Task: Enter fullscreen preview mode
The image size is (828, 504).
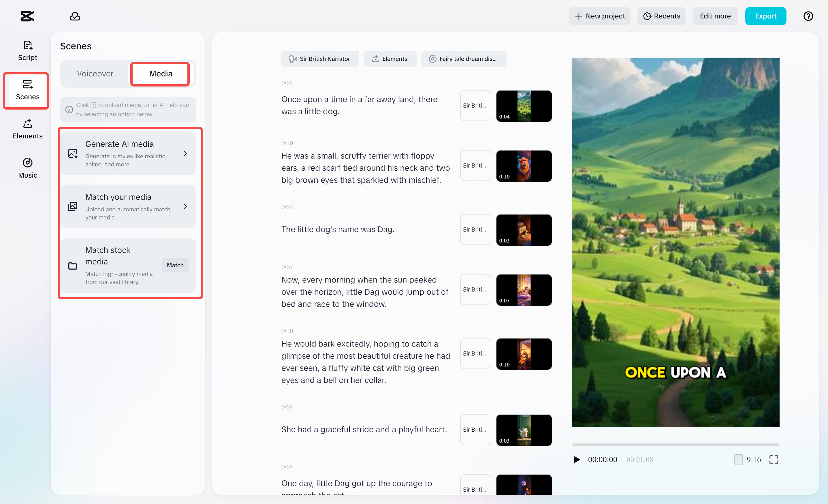Action: point(774,460)
